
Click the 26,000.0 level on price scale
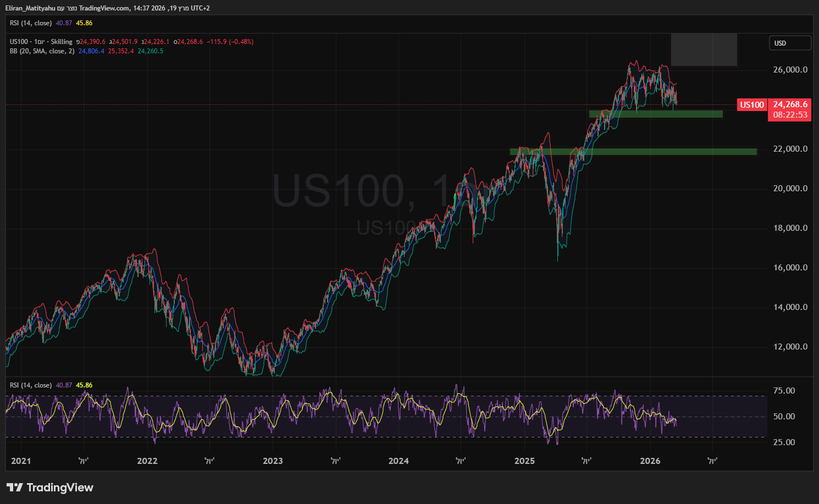pos(790,70)
